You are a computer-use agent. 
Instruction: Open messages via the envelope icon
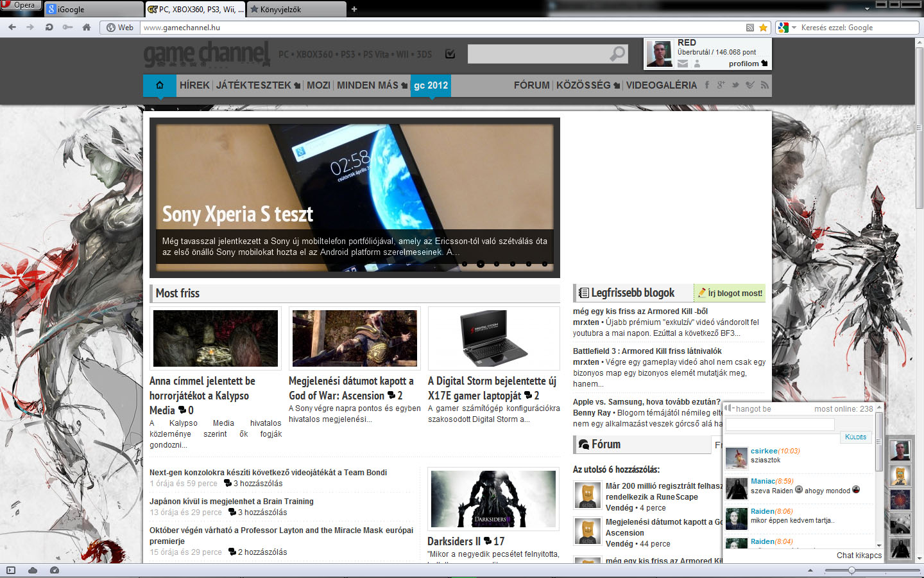click(x=683, y=64)
